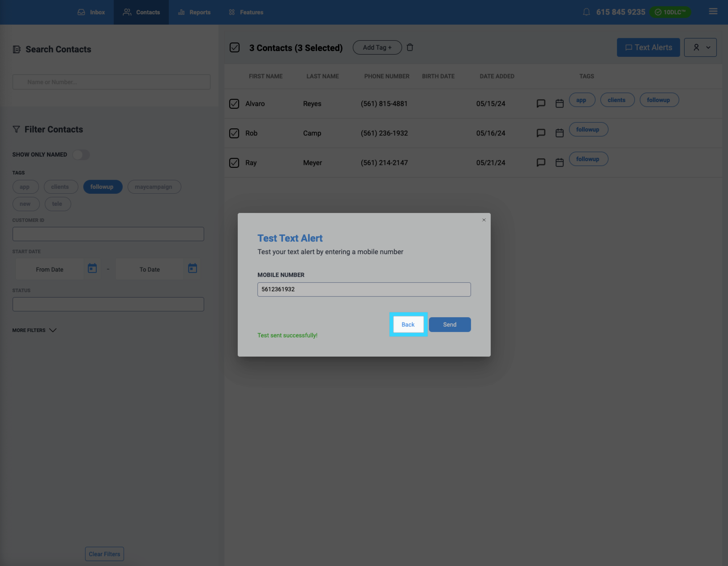Click the notification bell icon

coord(586,12)
